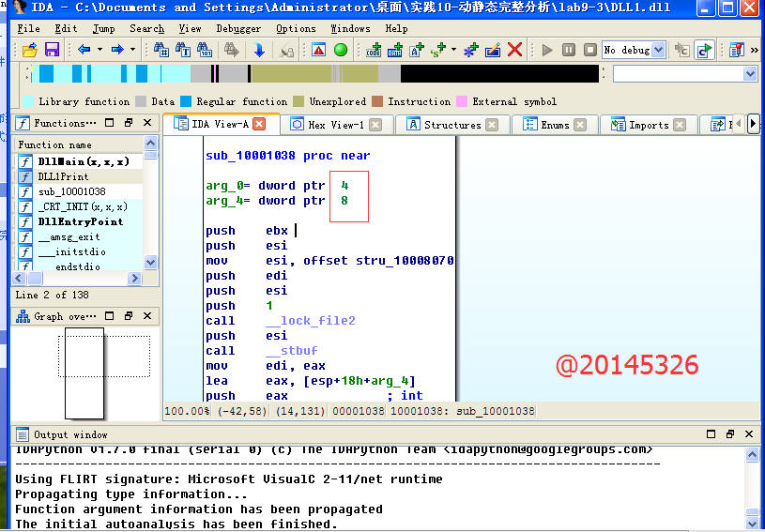This screenshot has height=532, width=765.
Task: Switch to the Hex View-1 tab
Action: pyautogui.click(x=327, y=125)
